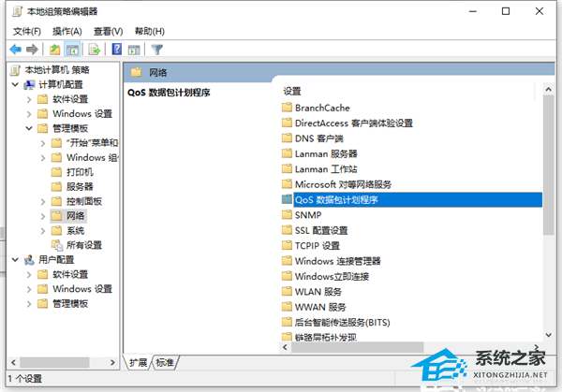Expand the 网络 tree node

tap(43, 216)
